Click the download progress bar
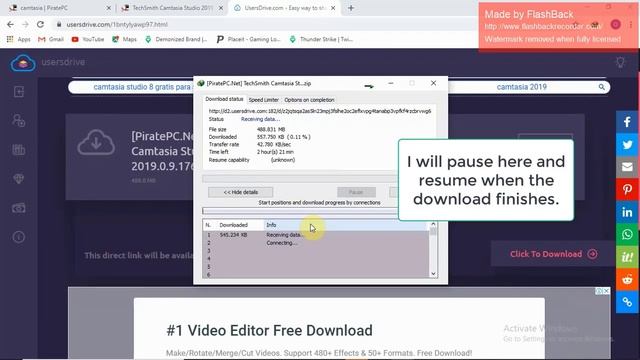 pos(300,178)
